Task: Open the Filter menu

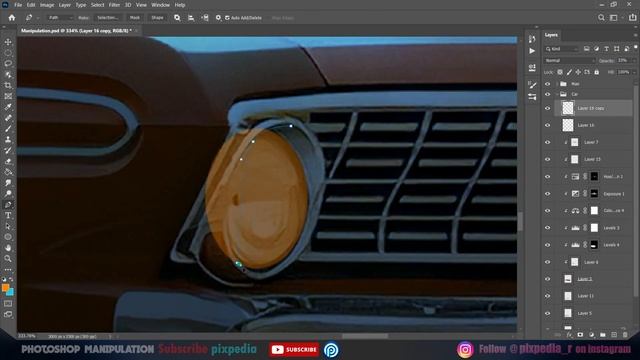Action: click(114, 5)
